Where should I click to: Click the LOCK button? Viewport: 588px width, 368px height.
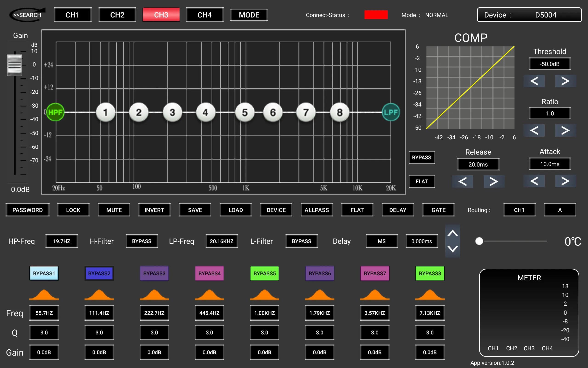tap(73, 210)
